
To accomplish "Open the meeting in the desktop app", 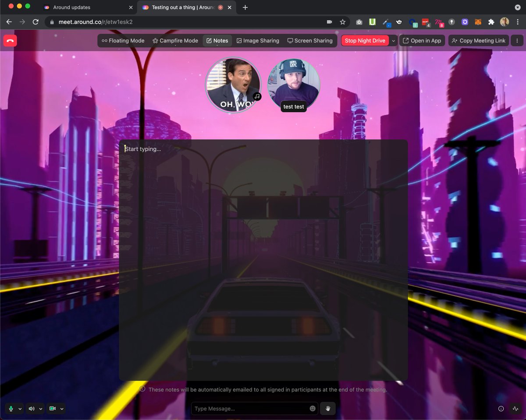I will coord(422,40).
